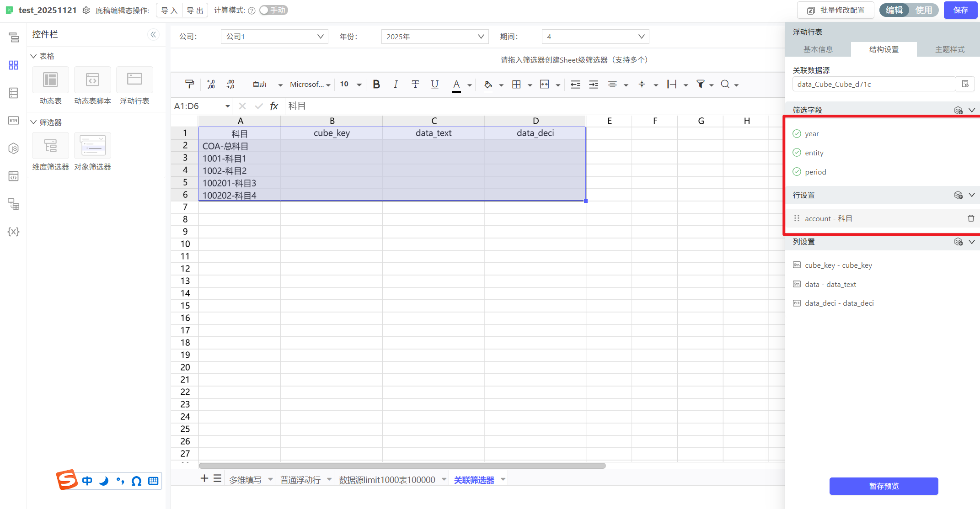Toggle bold formatting in toolbar
980x509 pixels.
click(x=376, y=84)
